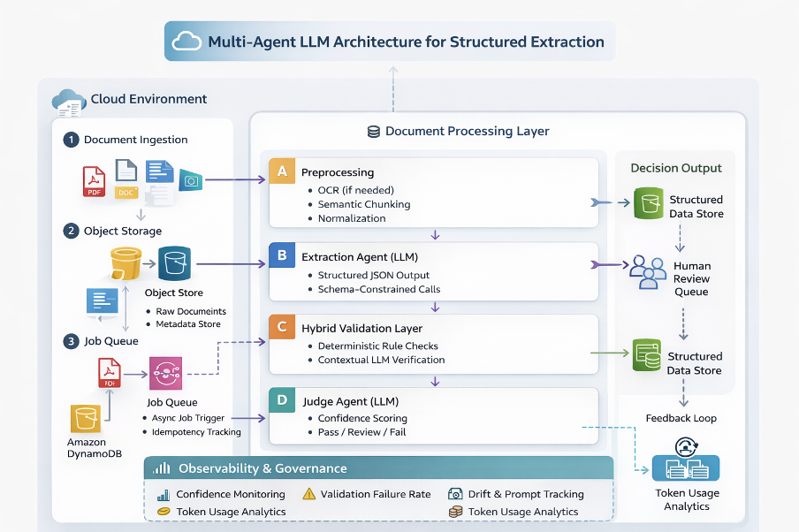Click the pink Job Queue icon

165,374
